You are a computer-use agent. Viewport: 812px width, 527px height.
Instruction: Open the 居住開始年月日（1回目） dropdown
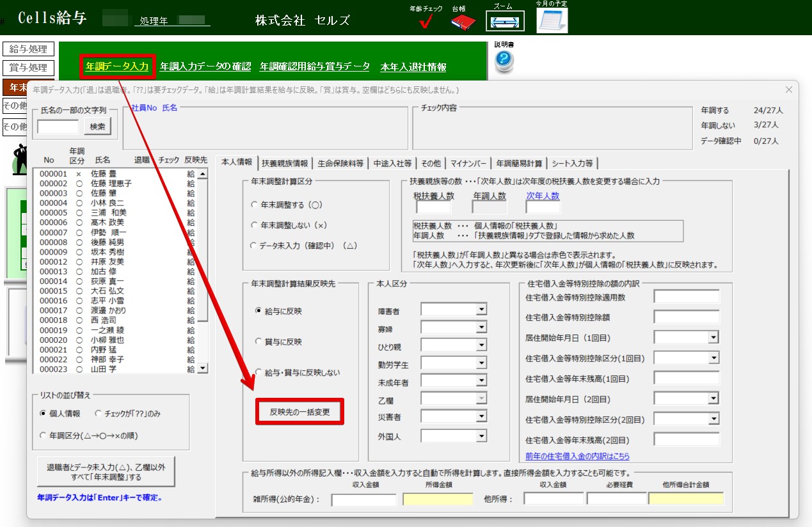pyautogui.click(x=713, y=338)
